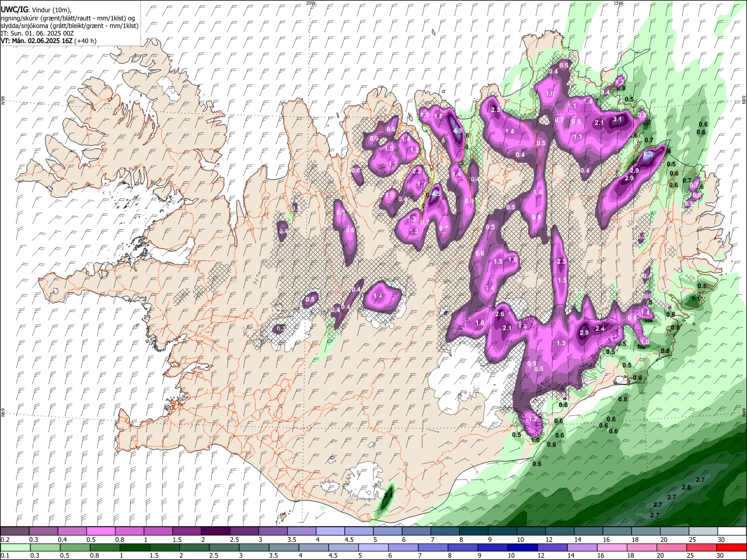This screenshot has height=560, width=747.
Task: Select the pink swatch labeled 16 in bottom legend row
Action: coord(612,547)
